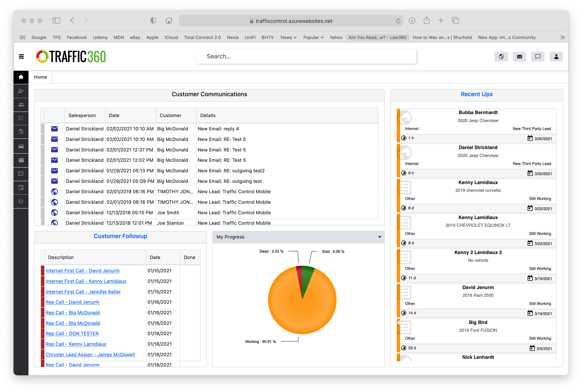Open the News dropdown in the bookmarks bar
The height and width of the screenshot is (392, 582).
pos(288,37)
